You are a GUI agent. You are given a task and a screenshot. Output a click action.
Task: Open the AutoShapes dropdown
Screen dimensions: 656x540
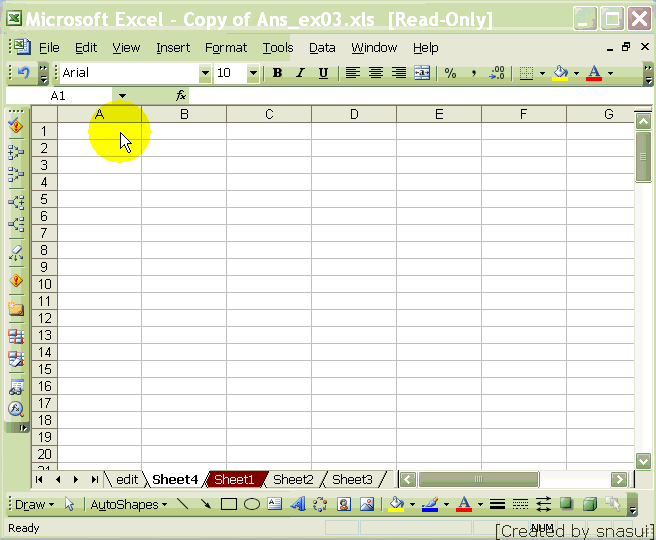tap(129, 504)
